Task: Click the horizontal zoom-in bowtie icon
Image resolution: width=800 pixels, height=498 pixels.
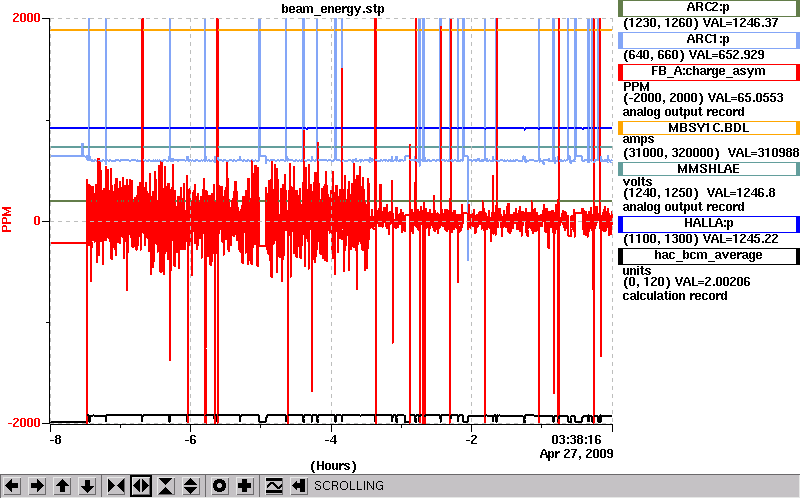Action: click(116, 486)
